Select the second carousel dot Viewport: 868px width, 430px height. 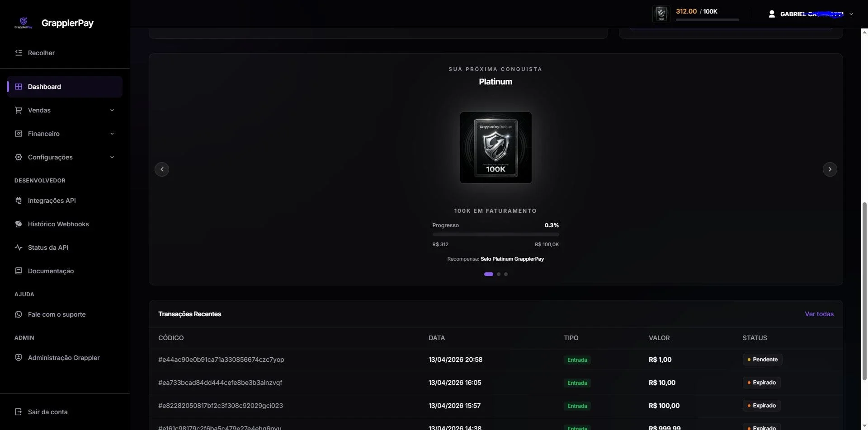pos(499,274)
